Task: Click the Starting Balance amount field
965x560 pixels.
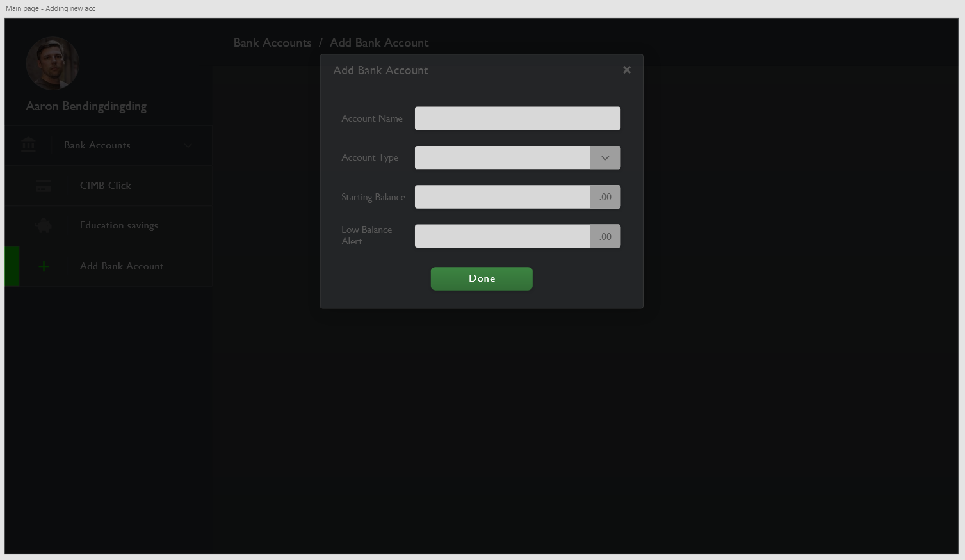Action: coord(503,196)
